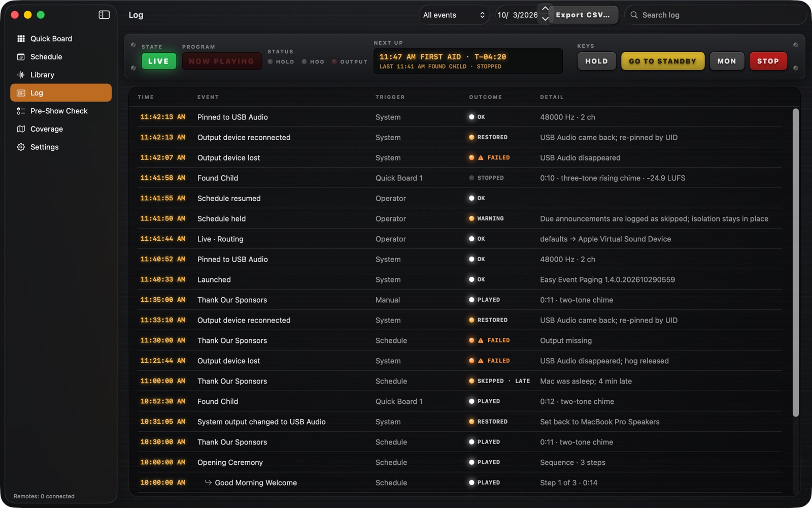This screenshot has height=508, width=812.
Task: Click the log table vertical scrollbar
Action: tap(796, 262)
